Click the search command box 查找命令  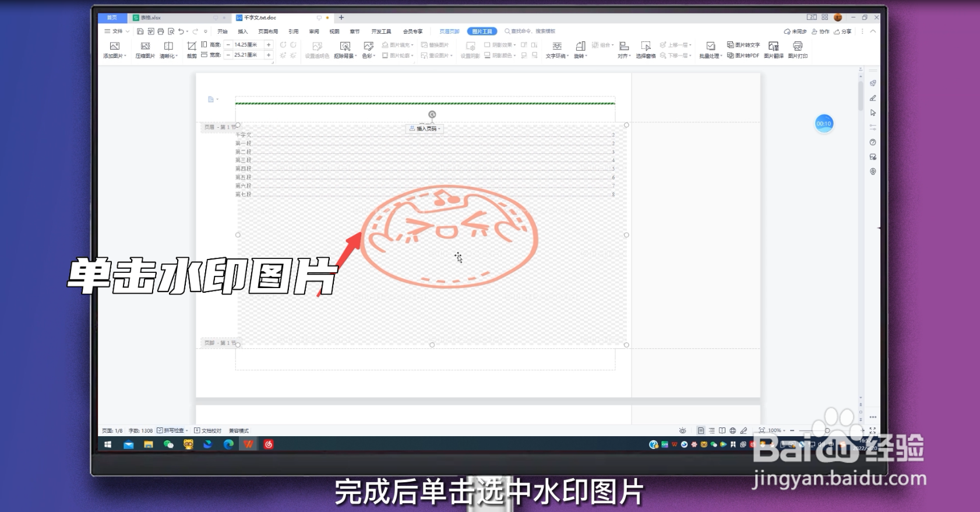pyautogui.click(x=530, y=31)
